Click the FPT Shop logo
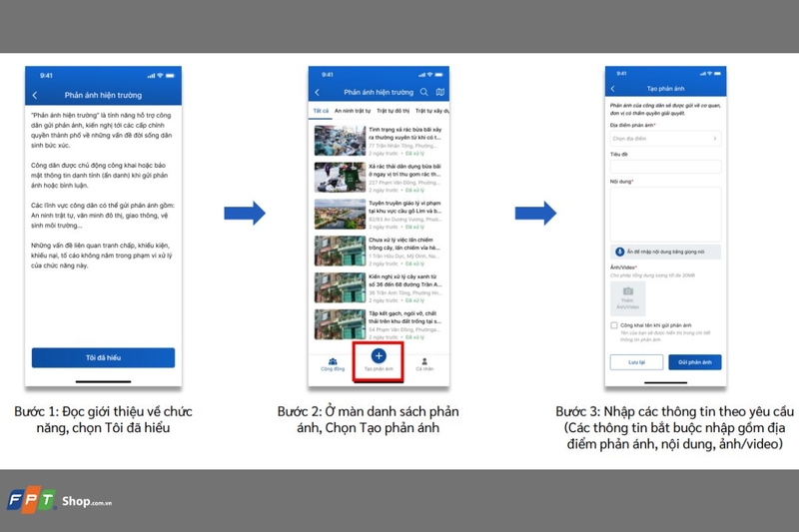 tap(59, 500)
